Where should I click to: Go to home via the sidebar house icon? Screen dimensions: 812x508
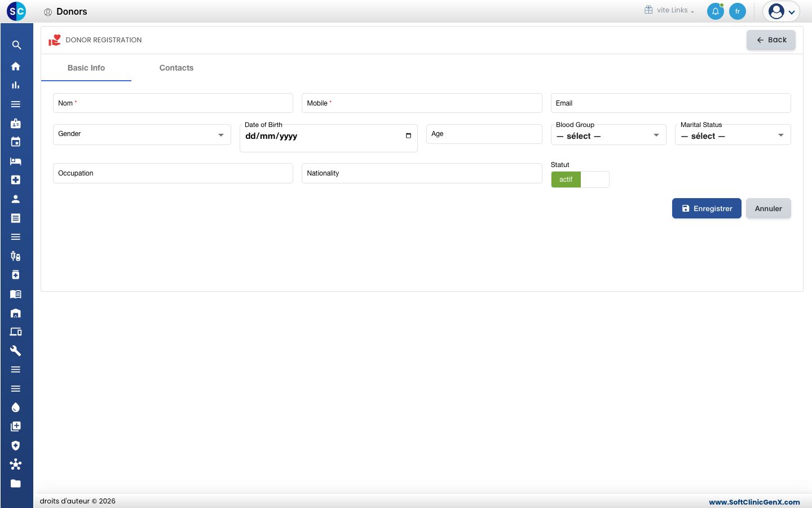16,66
